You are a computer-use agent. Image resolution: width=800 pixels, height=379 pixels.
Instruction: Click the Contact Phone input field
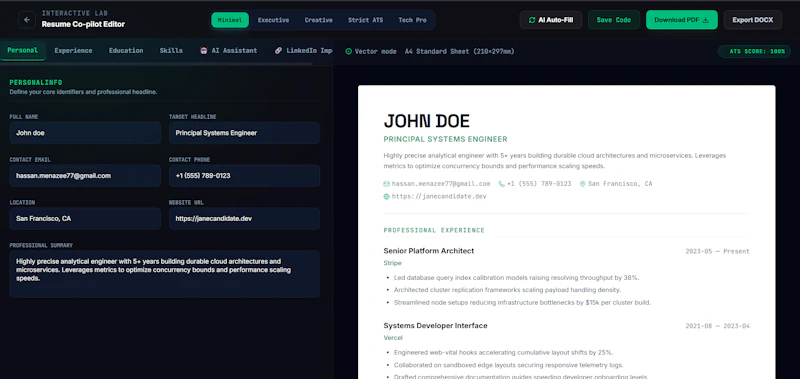click(244, 175)
